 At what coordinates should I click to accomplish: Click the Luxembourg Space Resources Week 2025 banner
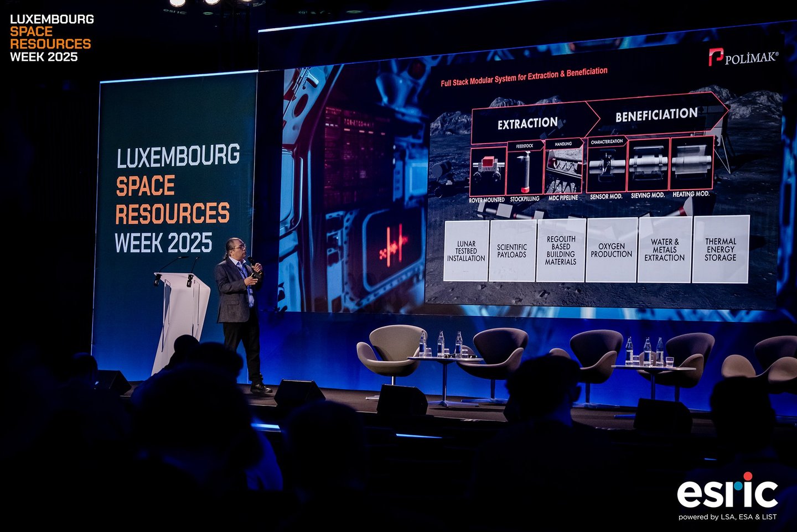[x=173, y=198]
